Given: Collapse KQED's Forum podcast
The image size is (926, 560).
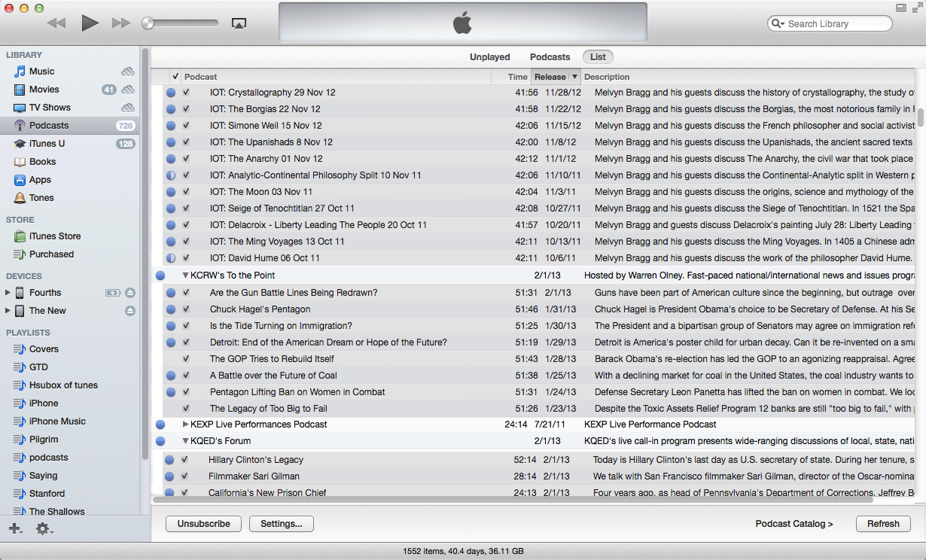Looking at the screenshot, I should click(185, 441).
